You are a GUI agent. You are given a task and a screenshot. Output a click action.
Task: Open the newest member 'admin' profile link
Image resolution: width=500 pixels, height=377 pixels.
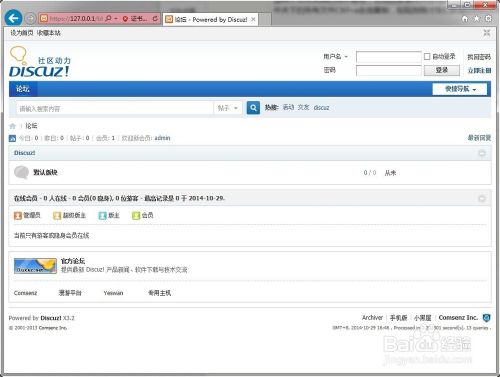click(162, 138)
